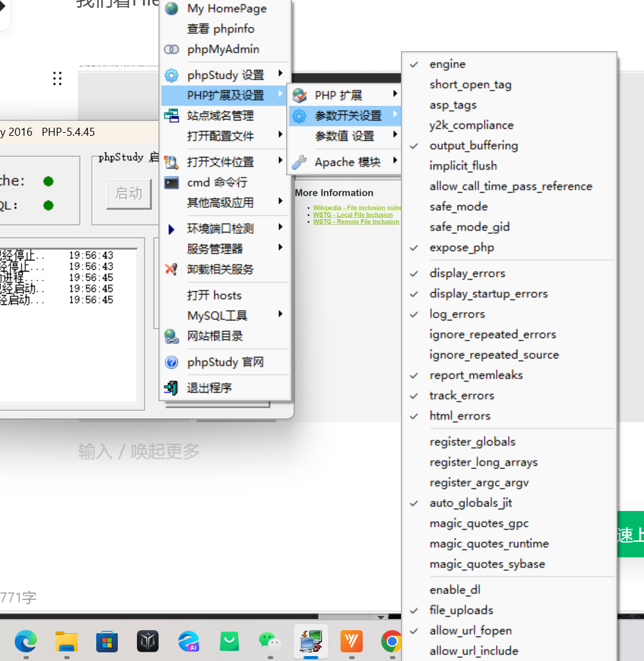Open My HomePage globe icon
Image resolution: width=644 pixels, height=661 pixels.
click(x=171, y=9)
